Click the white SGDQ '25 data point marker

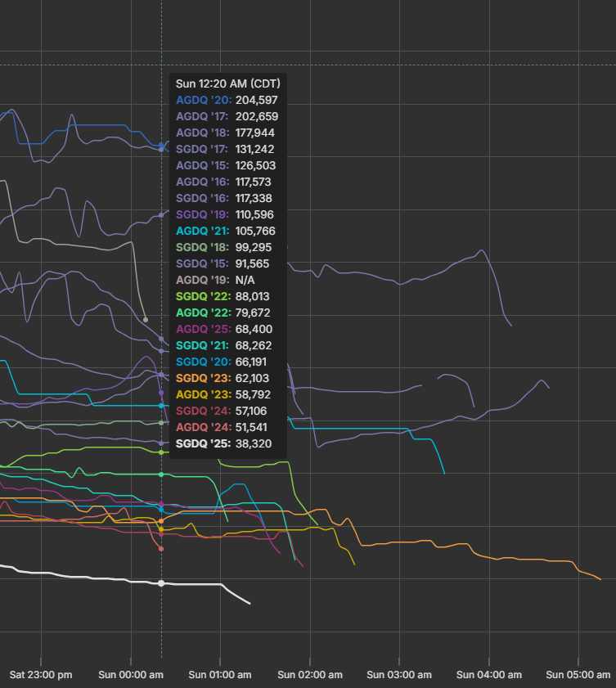click(x=161, y=583)
